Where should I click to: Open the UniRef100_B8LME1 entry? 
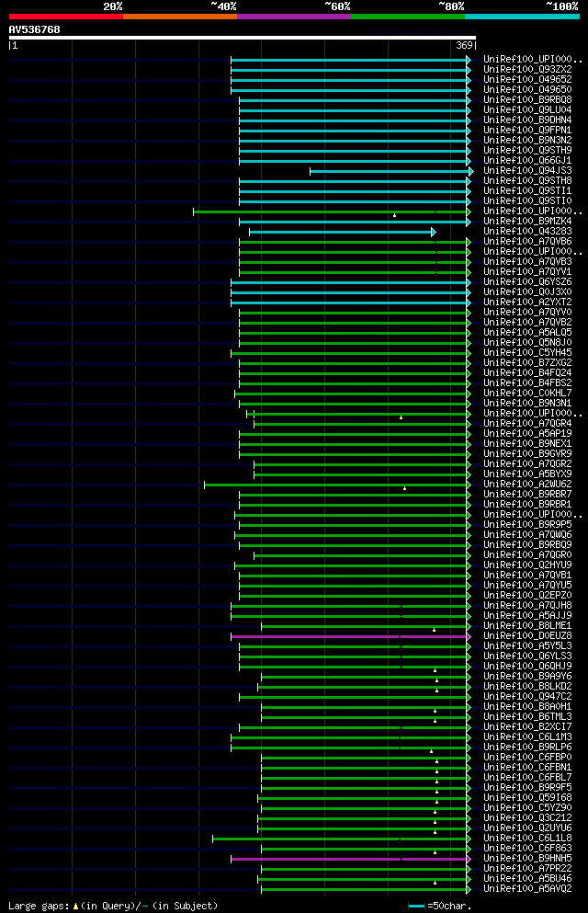click(x=527, y=626)
